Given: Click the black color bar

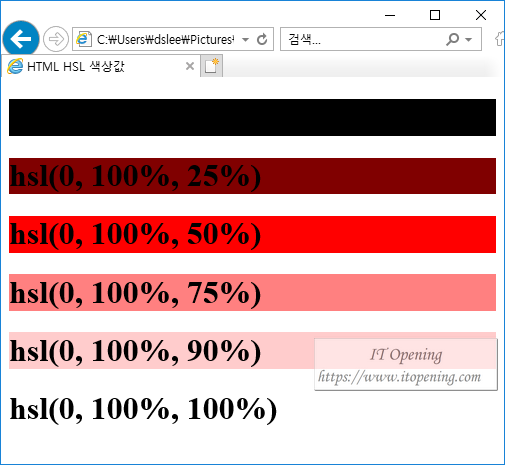Looking at the screenshot, I should 252,117.
